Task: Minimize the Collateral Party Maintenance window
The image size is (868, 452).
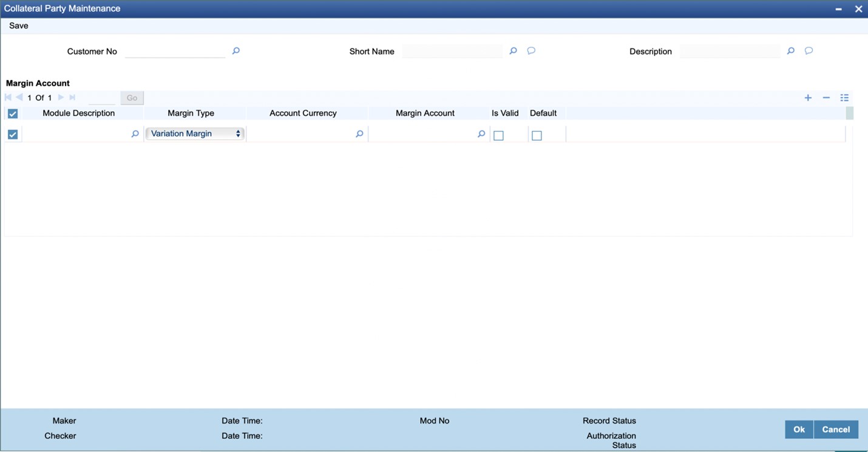Action: pyautogui.click(x=838, y=9)
